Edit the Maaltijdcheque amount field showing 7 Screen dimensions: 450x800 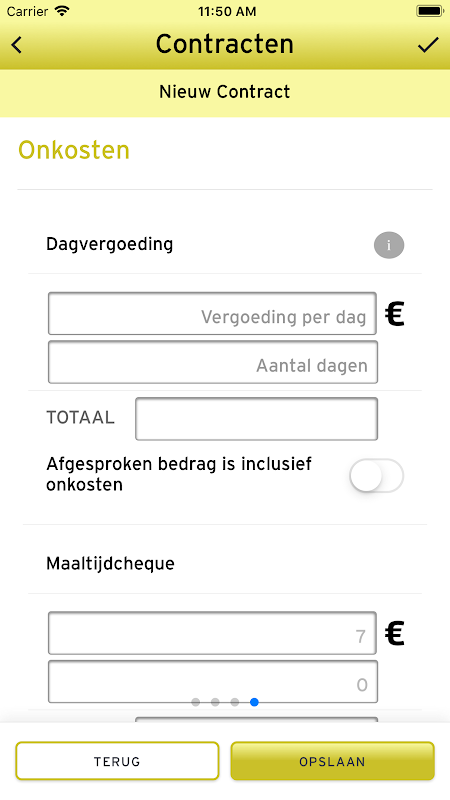pyautogui.click(x=212, y=633)
